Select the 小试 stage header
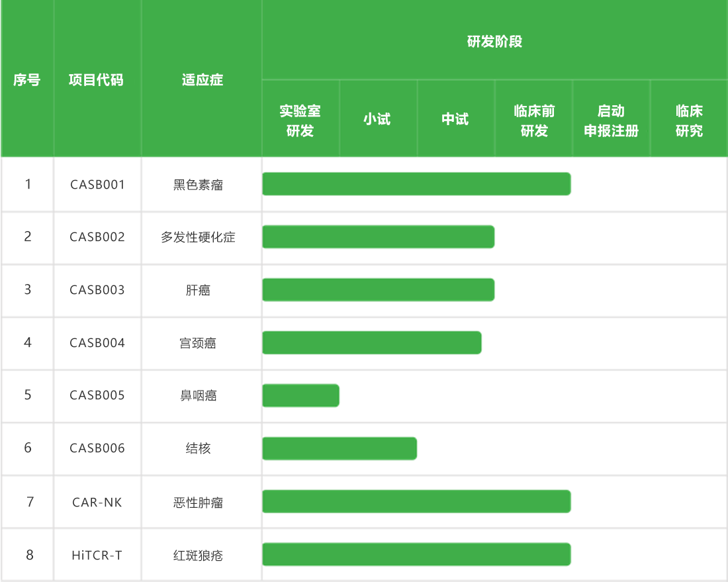The image size is (728, 582). pos(377,119)
